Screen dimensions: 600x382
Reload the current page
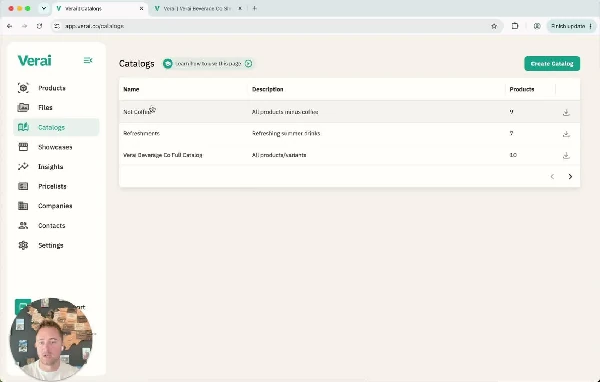(39, 26)
